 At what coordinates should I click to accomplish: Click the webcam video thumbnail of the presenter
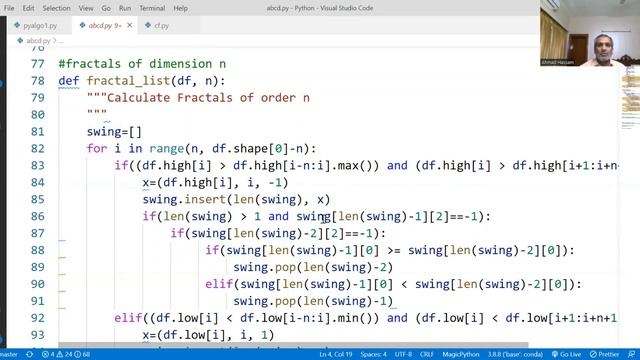590,33
